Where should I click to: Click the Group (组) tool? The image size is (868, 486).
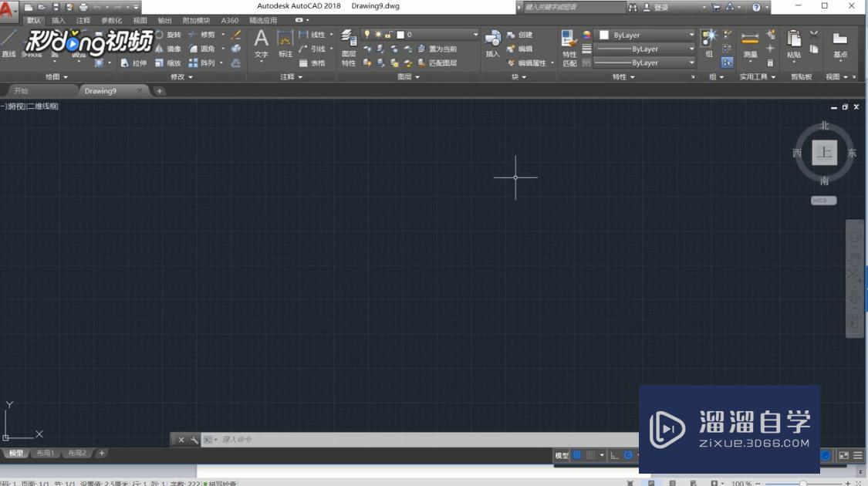[709, 44]
